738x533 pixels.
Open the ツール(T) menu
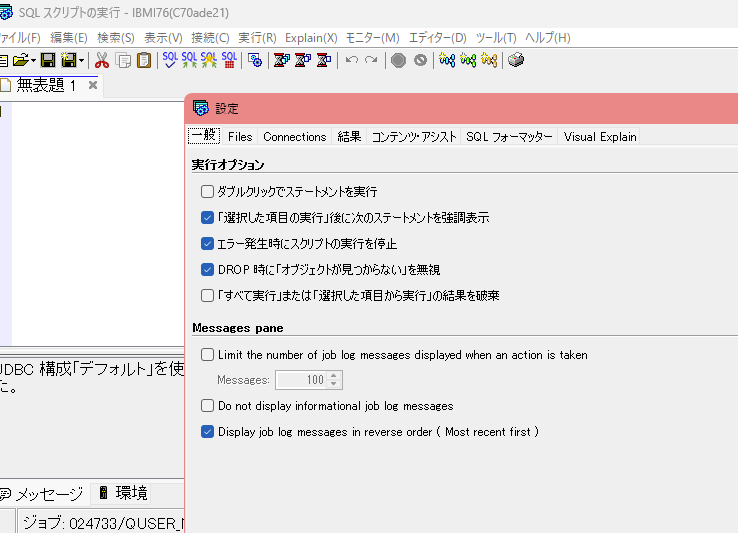click(x=496, y=38)
